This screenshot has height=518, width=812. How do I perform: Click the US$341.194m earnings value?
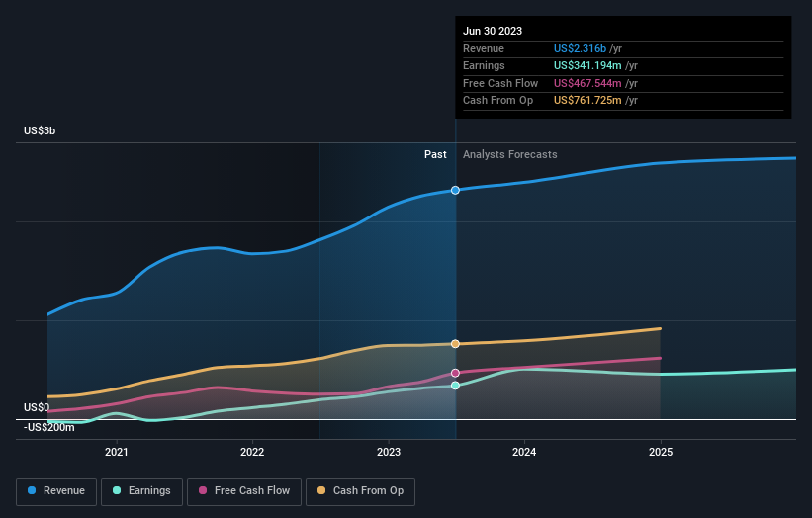point(587,65)
